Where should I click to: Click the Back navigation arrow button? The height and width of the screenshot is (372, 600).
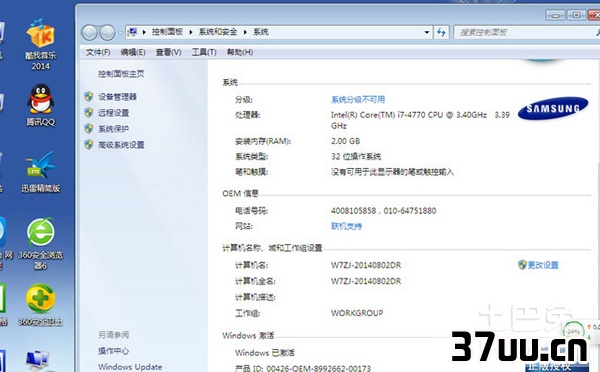89,33
